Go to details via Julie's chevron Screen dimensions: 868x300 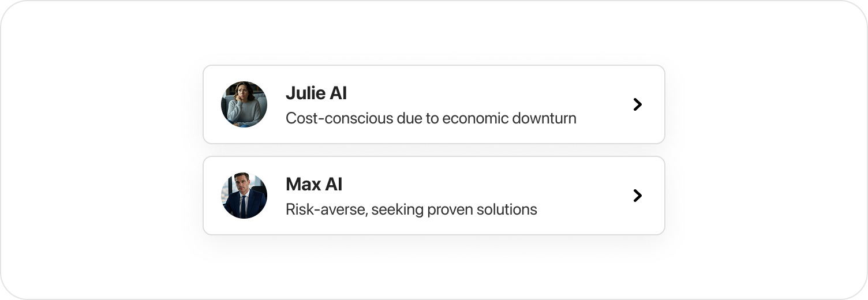(637, 104)
